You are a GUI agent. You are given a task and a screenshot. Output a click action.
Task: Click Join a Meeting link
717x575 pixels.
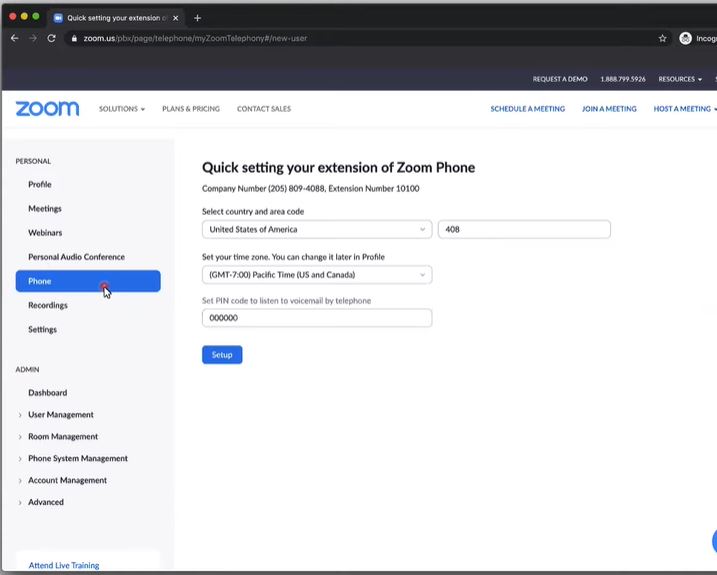609,109
